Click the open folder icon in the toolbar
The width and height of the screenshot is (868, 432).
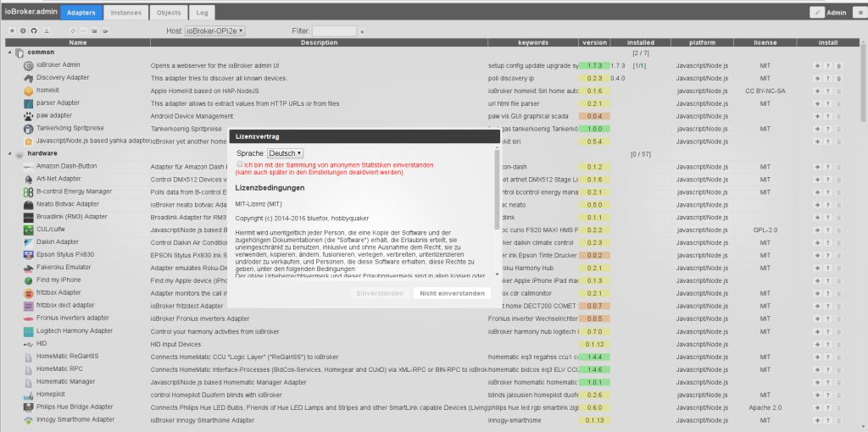pyautogui.click(x=105, y=31)
